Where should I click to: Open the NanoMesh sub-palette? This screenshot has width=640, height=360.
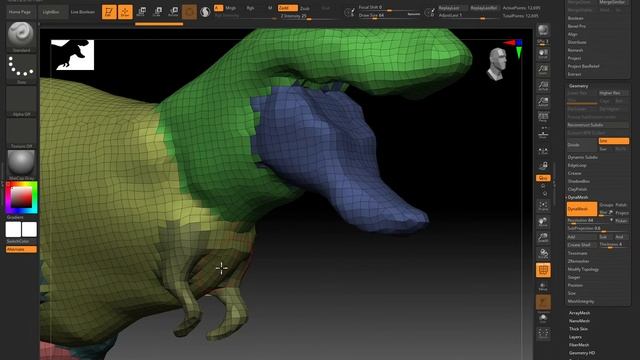pyautogui.click(x=579, y=321)
